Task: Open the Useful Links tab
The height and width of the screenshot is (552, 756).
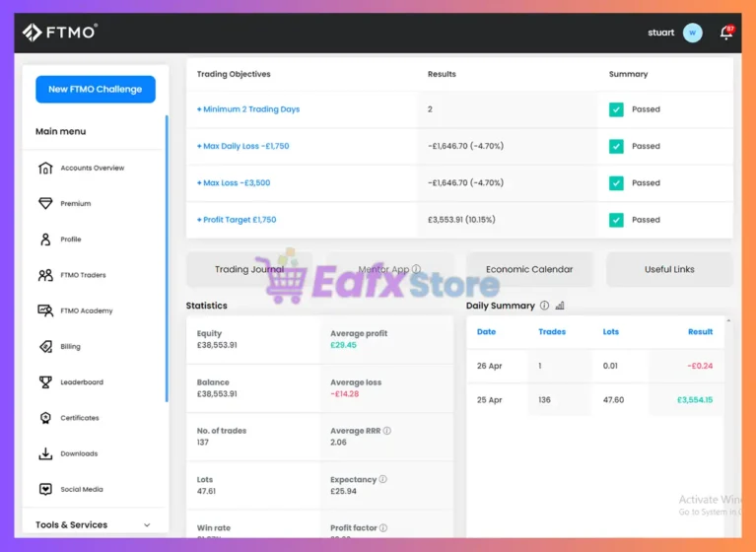Action: click(x=669, y=269)
